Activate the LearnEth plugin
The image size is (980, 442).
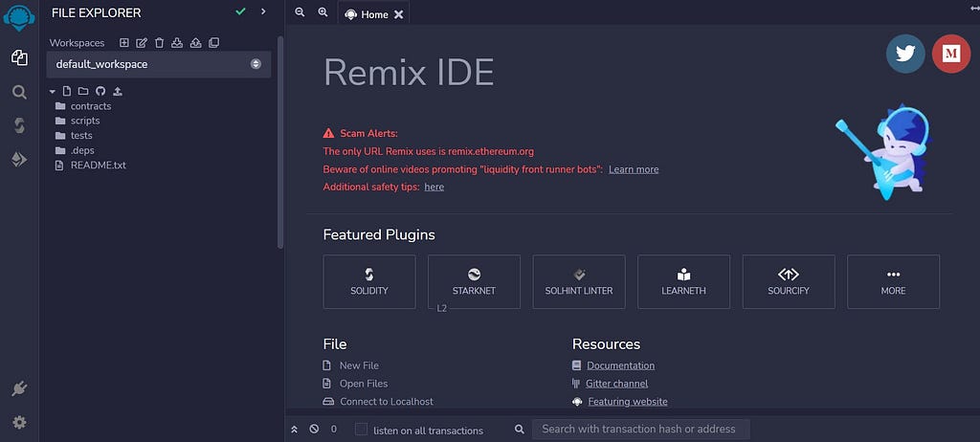[x=683, y=281]
